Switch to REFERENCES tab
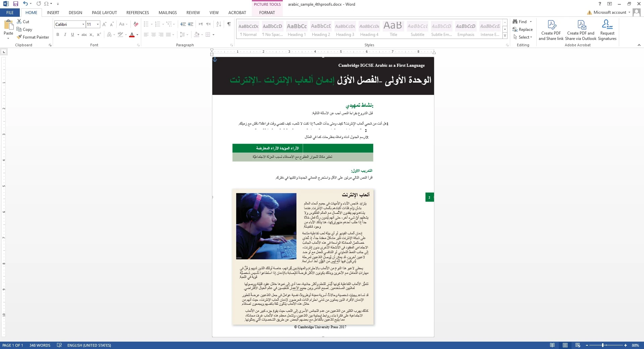Viewport: 644px width, 349px height. coord(138,12)
